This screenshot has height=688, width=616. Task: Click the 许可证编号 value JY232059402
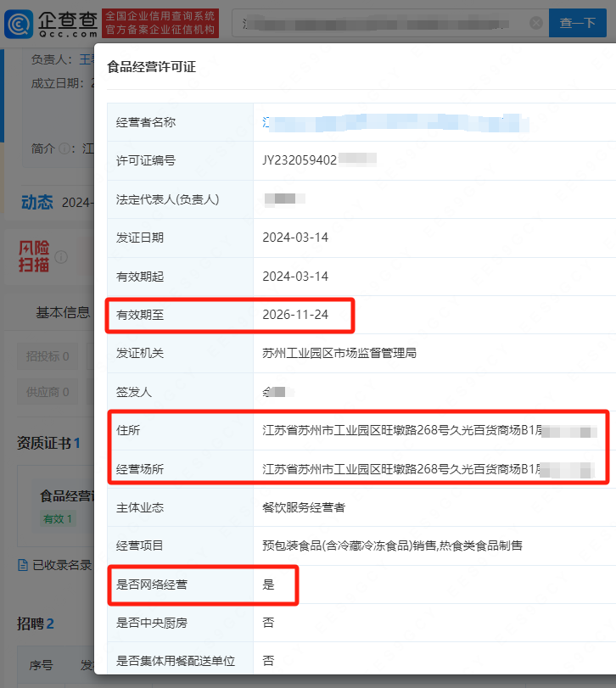click(x=300, y=160)
